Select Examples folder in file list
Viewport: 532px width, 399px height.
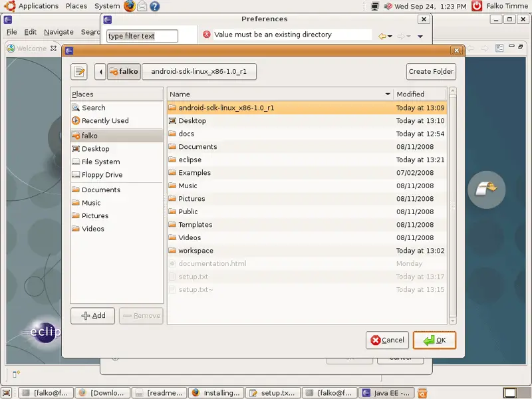tap(307, 173)
